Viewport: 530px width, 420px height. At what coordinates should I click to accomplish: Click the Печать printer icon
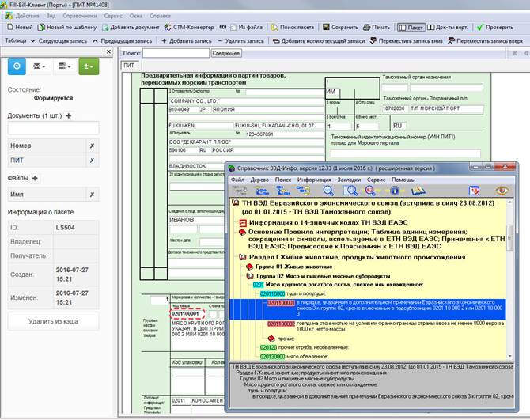pos(367,27)
